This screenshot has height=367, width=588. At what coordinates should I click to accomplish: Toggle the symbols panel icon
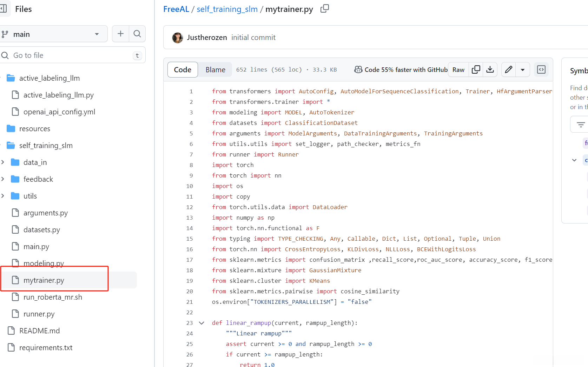(541, 69)
